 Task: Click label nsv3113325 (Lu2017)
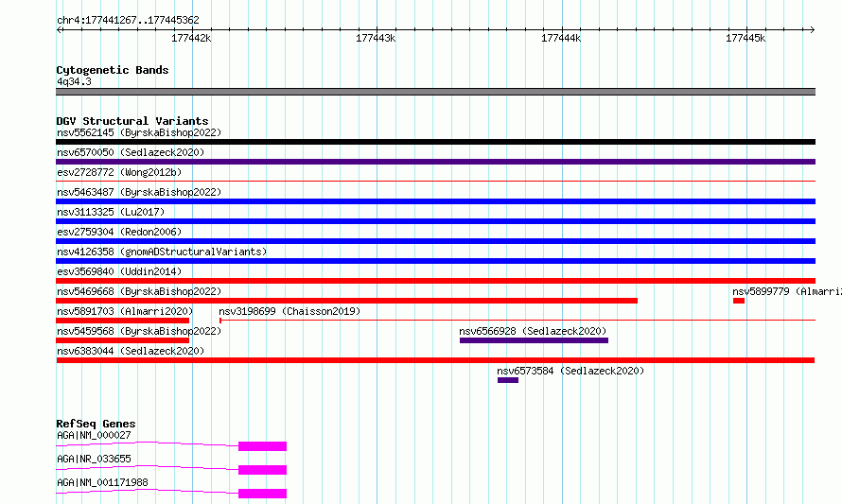[111, 212]
